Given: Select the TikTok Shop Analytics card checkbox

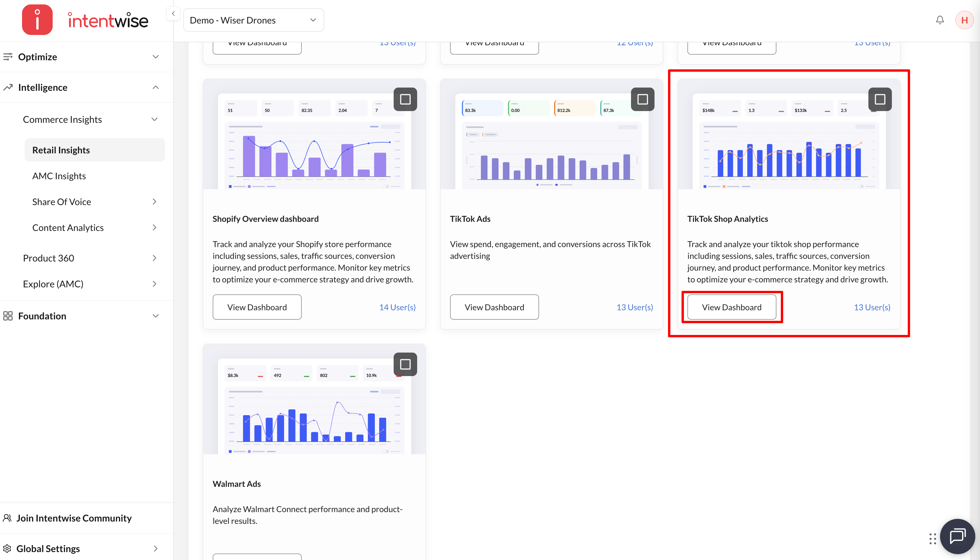Looking at the screenshot, I should 880,99.
